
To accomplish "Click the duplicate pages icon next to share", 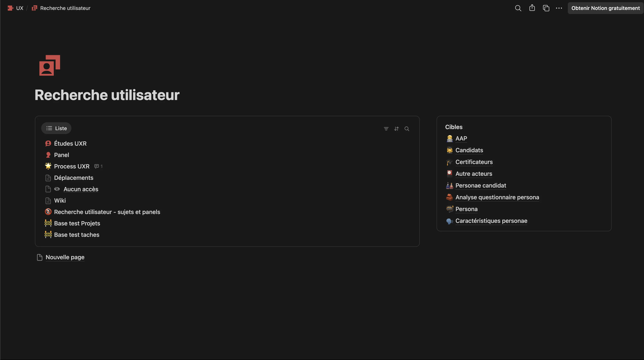I will [546, 8].
